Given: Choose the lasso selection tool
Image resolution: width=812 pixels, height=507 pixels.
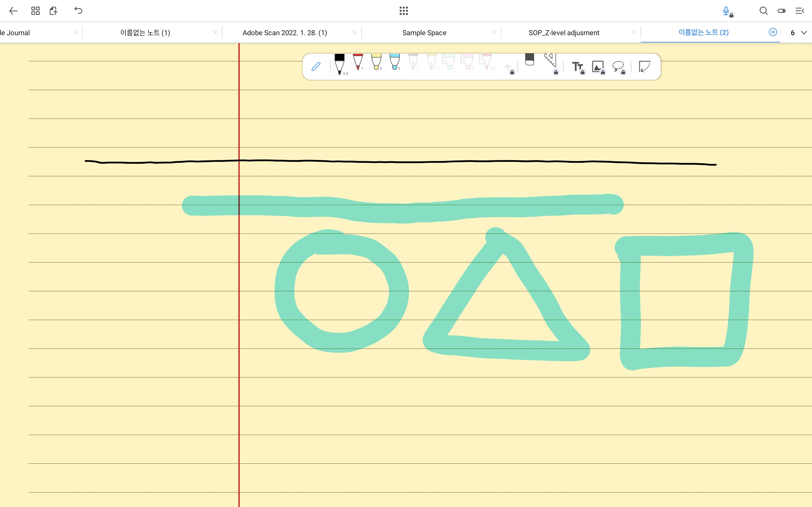Looking at the screenshot, I should pyautogui.click(x=618, y=67).
